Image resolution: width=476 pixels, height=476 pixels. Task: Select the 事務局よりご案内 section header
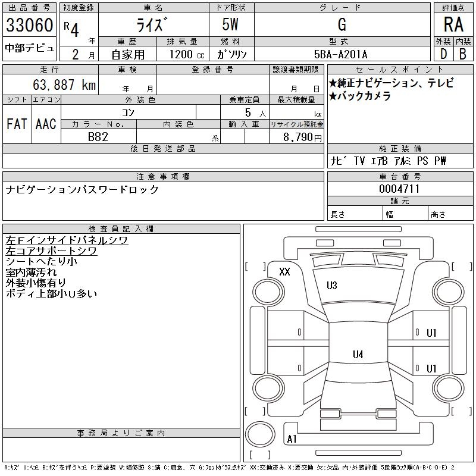[121, 433]
